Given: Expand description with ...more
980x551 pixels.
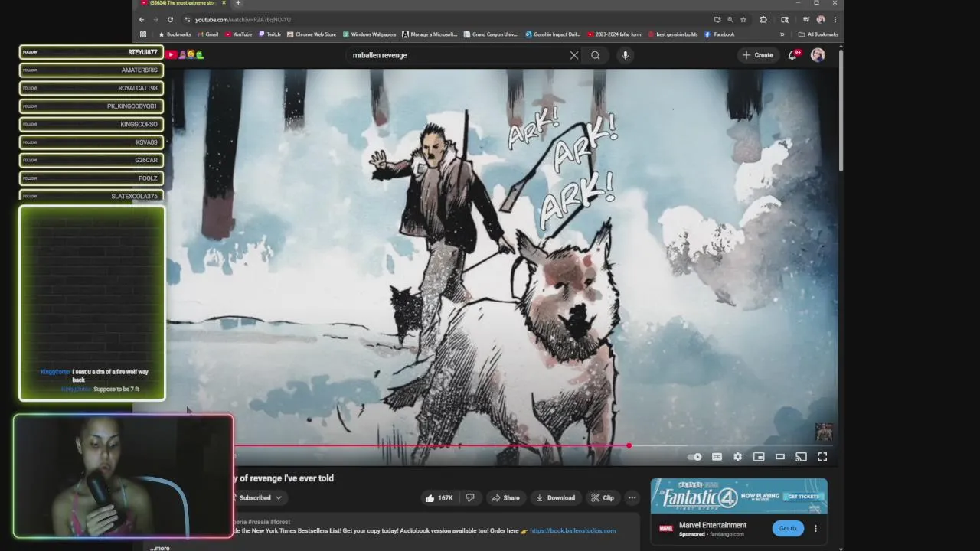Looking at the screenshot, I should pos(160,548).
